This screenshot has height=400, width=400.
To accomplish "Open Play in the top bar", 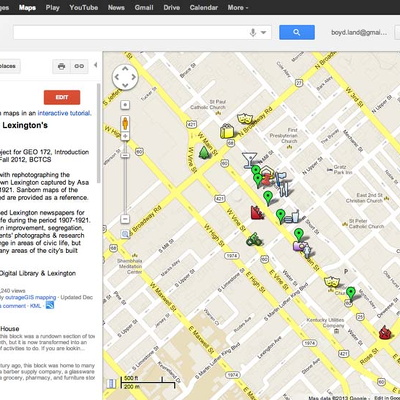I will coord(52,7).
